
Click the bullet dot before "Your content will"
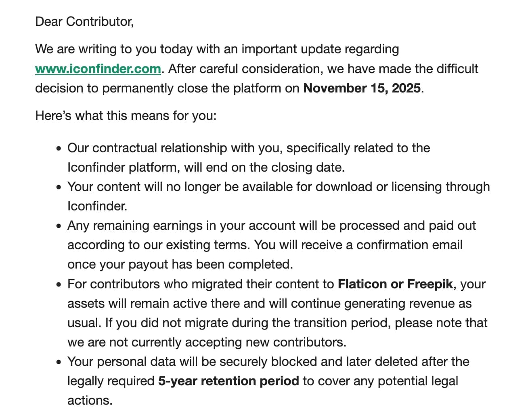pos(59,187)
